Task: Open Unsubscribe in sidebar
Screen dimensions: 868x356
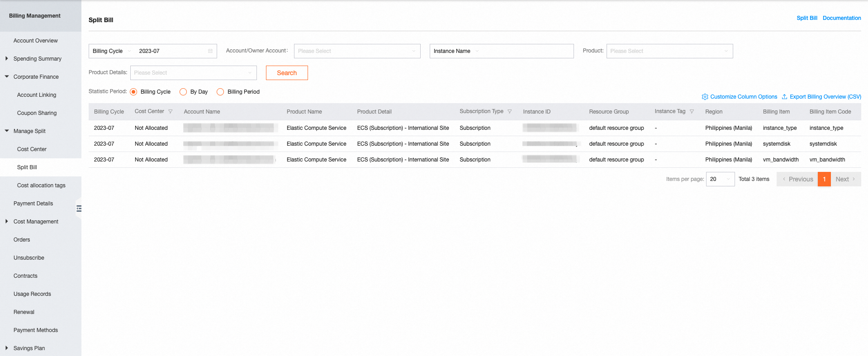Action: point(29,258)
